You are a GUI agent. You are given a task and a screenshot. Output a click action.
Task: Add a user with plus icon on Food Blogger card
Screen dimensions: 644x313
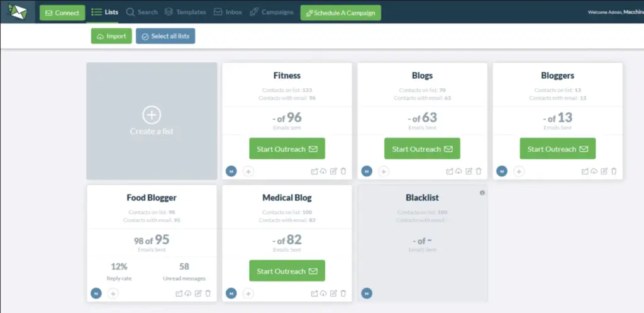113,293
